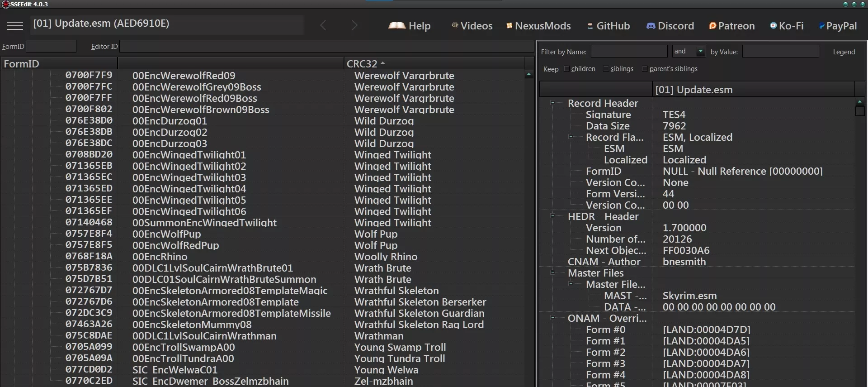This screenshot has width=868, height=387.
Task: Select the bnesmith author value
Action: [684, 262]
